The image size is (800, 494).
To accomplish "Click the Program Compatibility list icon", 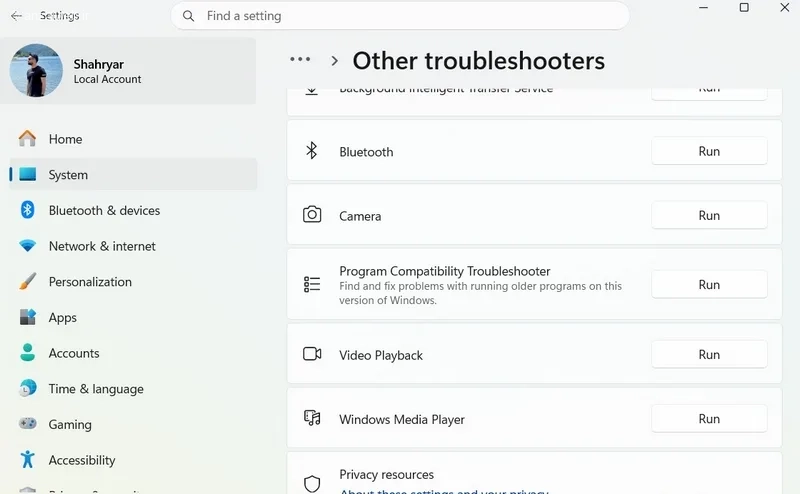I will [312, 284].
